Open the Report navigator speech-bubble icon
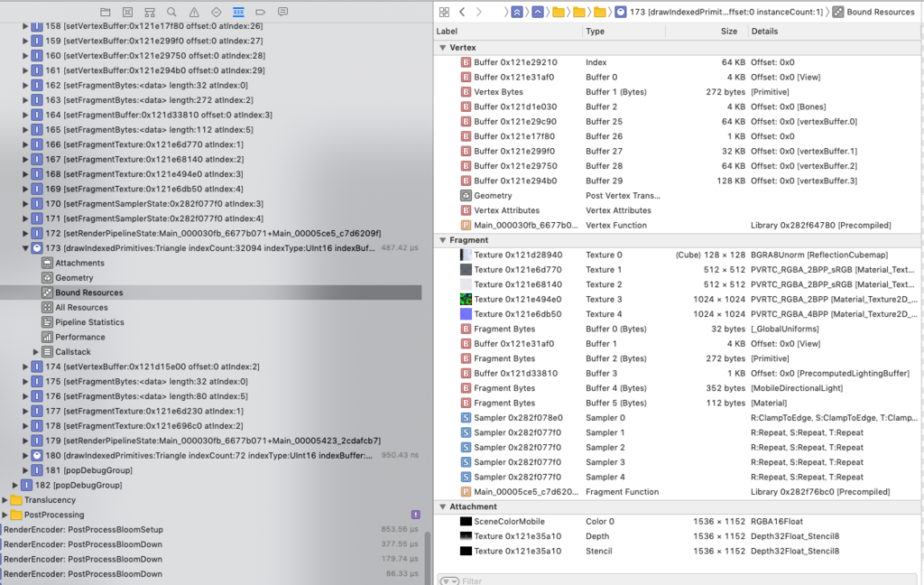The height and width of the screenshot is (585, 924). 282,12
